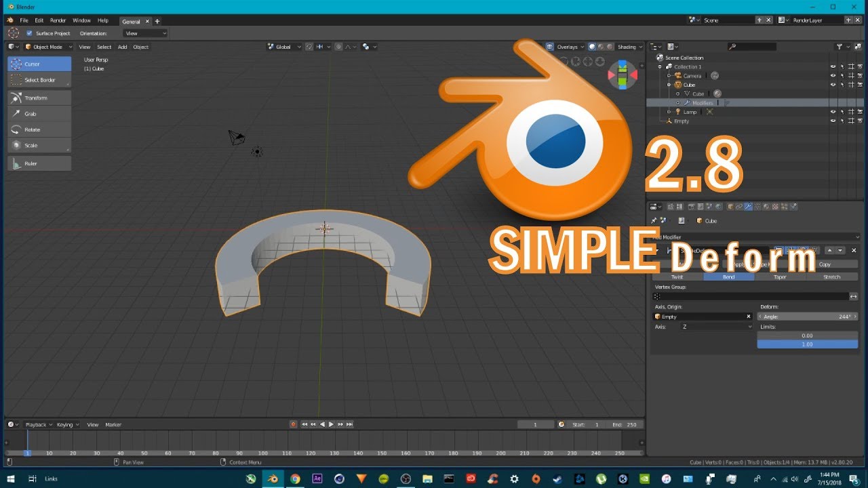This screenshot has width=868, height=488.
Task: Open the File menu
Action: pyautogui.click(x=24, y=20)
